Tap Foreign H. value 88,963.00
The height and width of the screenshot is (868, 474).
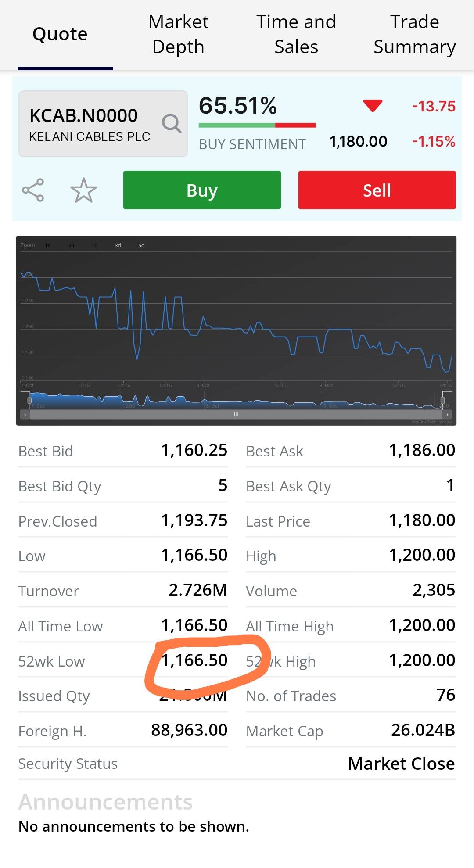[x=189, y=730]
